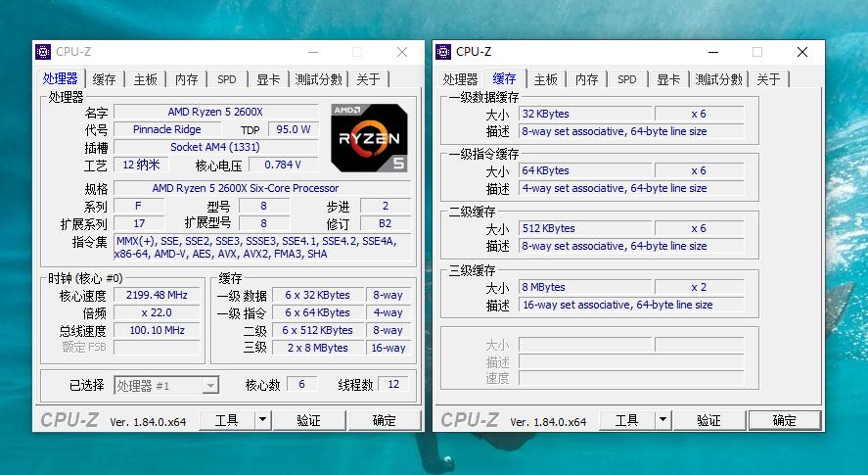Close the right CPU-Z window

click(x=802, y=52)
